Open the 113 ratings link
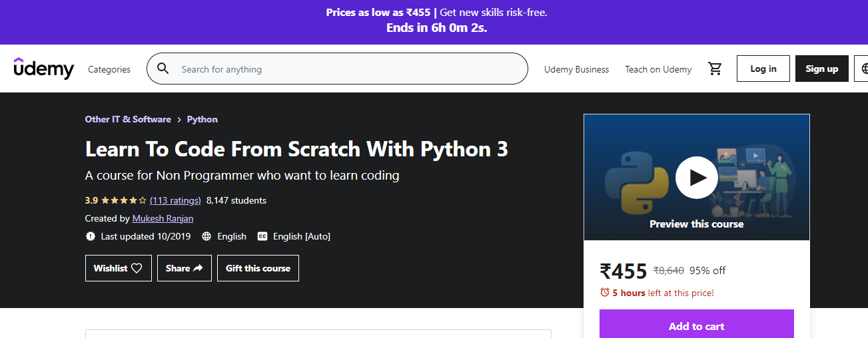Image resolution: width=868 pixels, height=338 pixels. (x=175, y=200)
